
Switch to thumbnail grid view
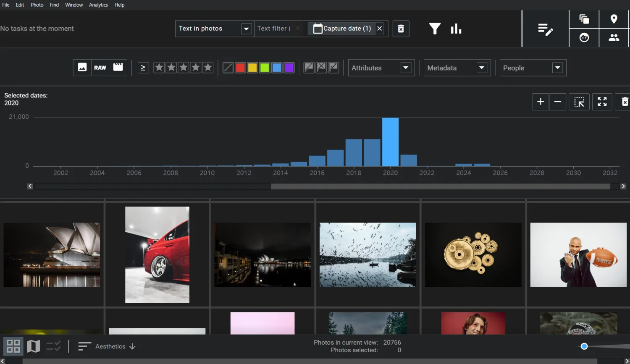tap(13, 346)
